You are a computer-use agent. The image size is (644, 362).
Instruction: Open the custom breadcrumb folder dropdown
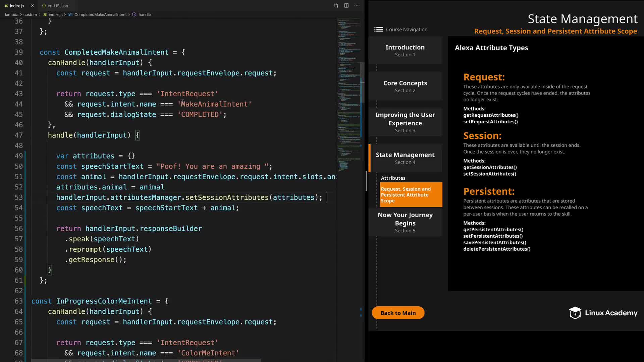coord(30,15)
